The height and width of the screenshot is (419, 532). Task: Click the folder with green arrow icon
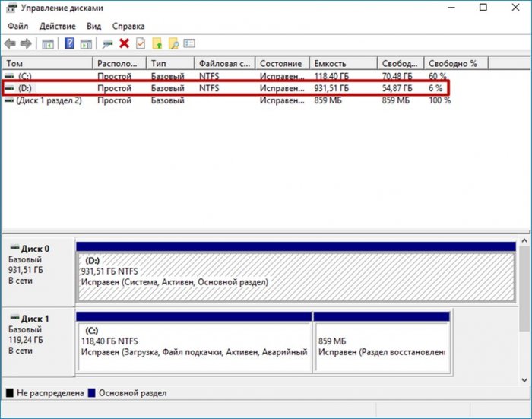[x=157, y=43]
